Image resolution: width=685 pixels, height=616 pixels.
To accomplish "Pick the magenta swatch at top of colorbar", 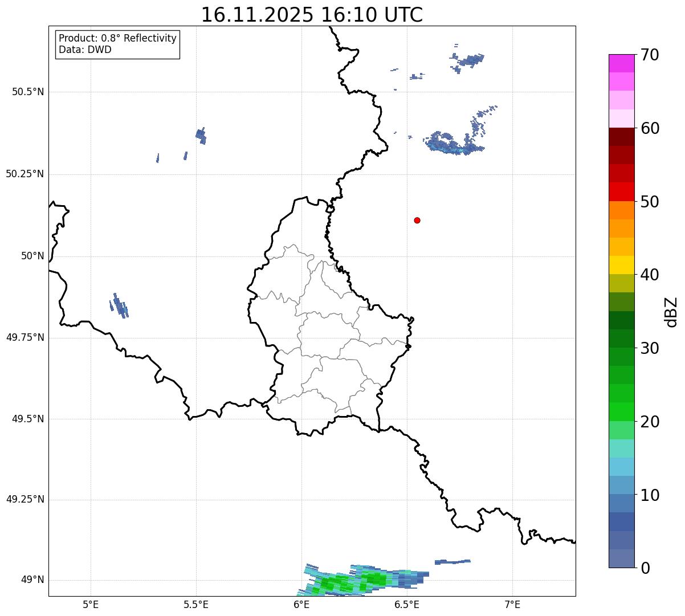I will (x=621, y=63).
